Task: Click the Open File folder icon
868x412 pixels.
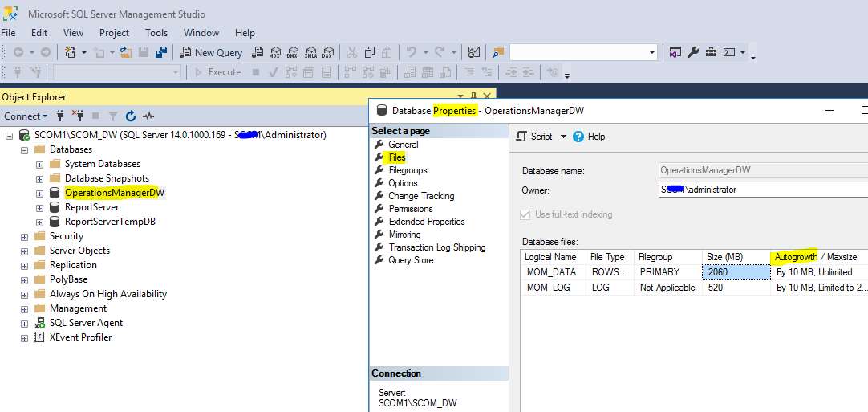Action: [126, 52]
